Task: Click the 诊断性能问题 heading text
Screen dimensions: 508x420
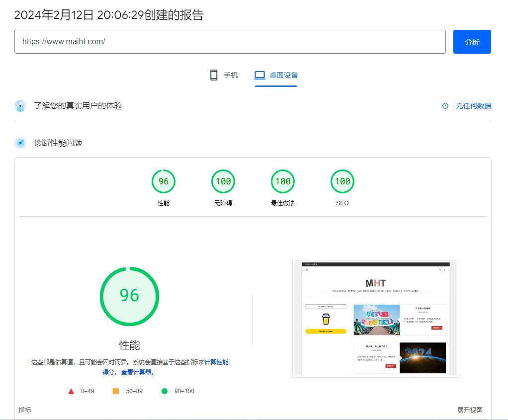Action: 58,143
